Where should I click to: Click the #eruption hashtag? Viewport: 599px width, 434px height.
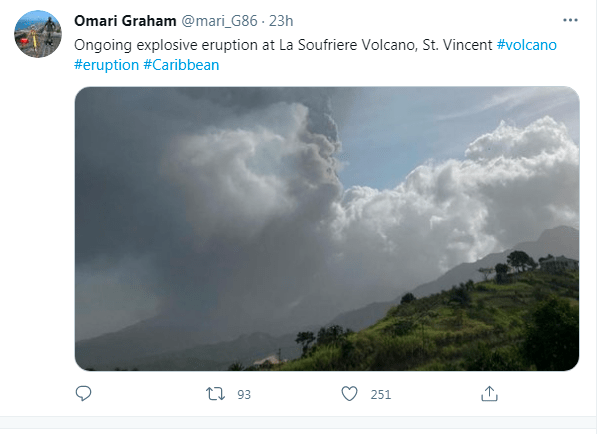(x=107, y=65)
